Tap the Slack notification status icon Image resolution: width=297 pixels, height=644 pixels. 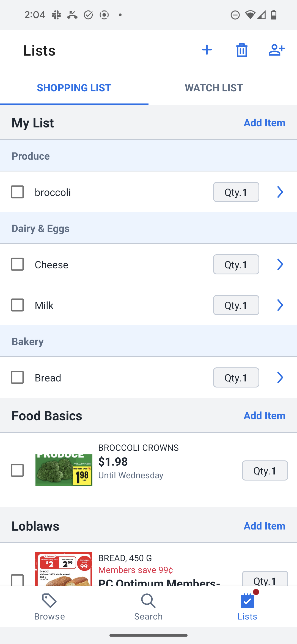tap(56, 15)
